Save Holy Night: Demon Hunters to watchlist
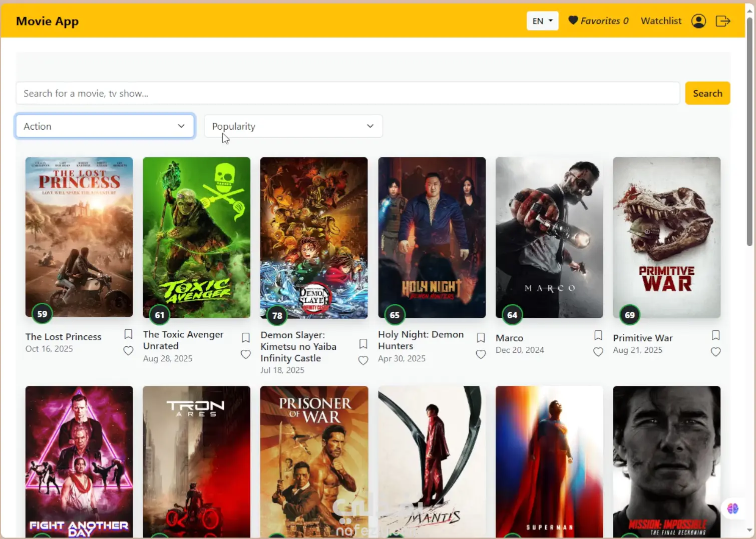This screenshot has height=539, width=756. pos(481,337)
